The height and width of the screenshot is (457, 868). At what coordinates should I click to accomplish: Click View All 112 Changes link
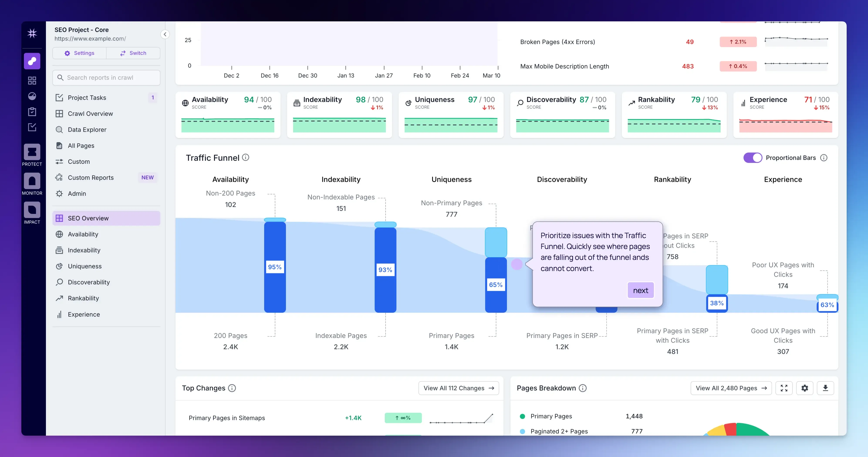[458, 388]
